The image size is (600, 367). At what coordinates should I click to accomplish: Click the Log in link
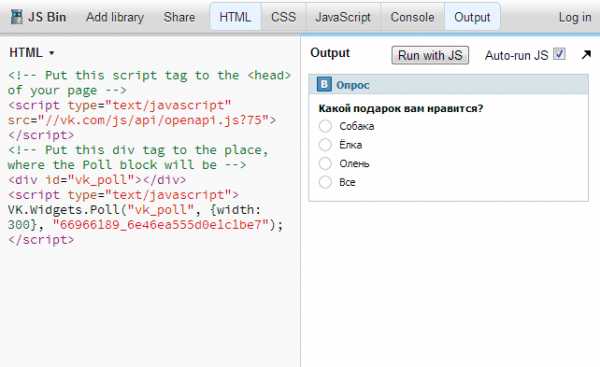575,17
